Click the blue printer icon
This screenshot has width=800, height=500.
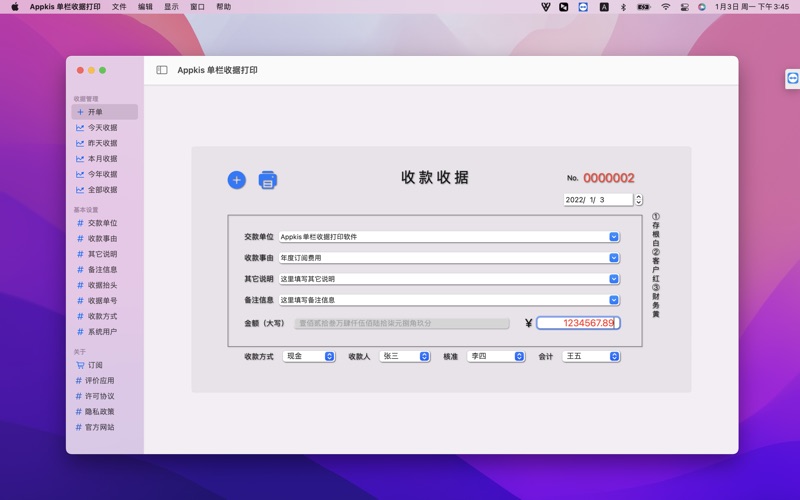pyautogui.click(x=268, y=180)
